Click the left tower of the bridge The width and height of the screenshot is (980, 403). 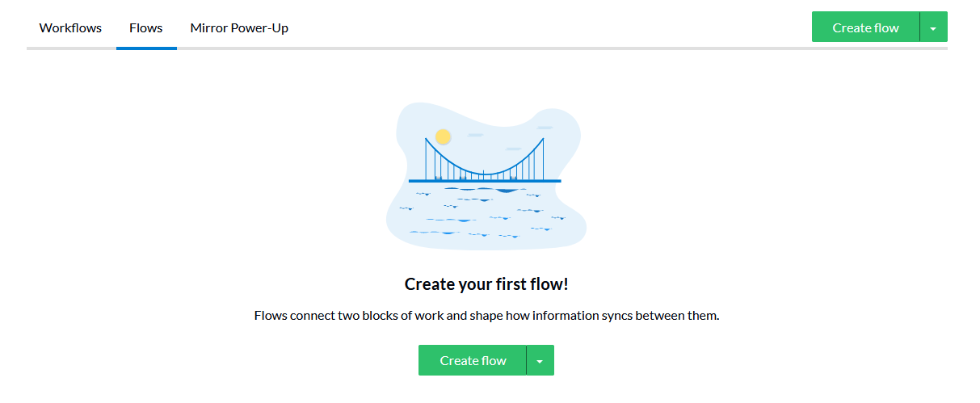[426, 159]
